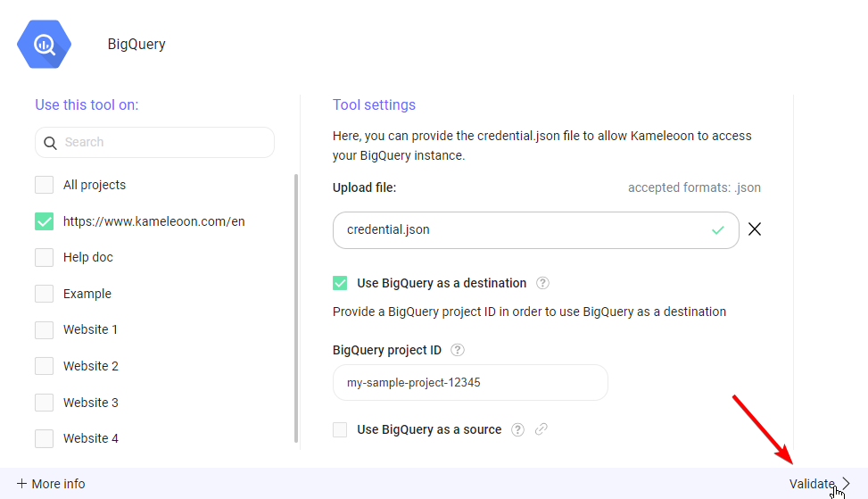Screen dimensions: 868x499
Task: Click the link icon beside BigQuery source
Action: (541, 429)
